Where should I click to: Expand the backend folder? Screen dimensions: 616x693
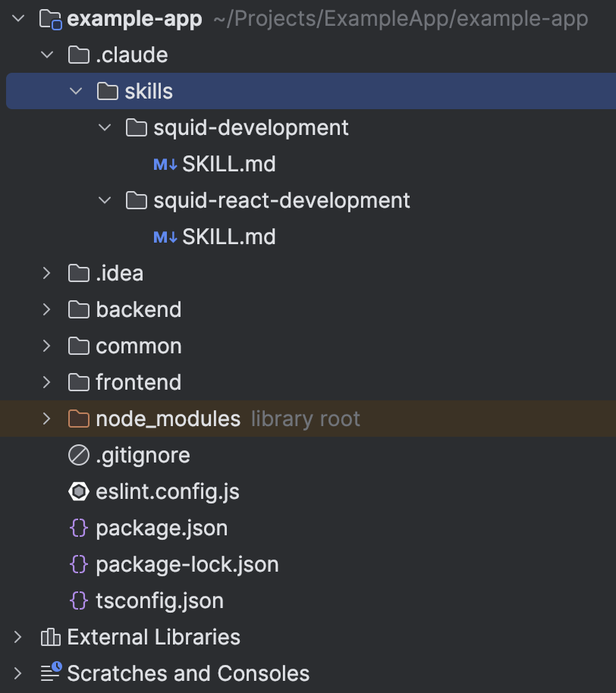(x=47, y=310)
